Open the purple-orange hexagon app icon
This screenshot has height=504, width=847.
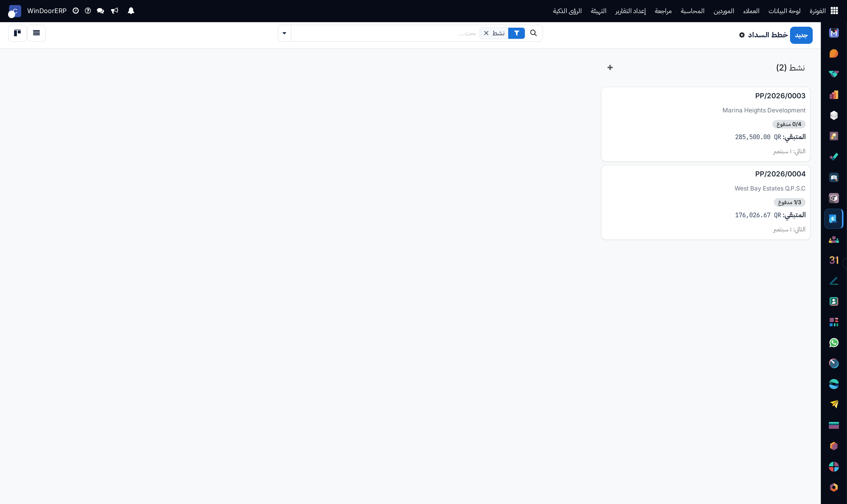[x=834, y=446]
